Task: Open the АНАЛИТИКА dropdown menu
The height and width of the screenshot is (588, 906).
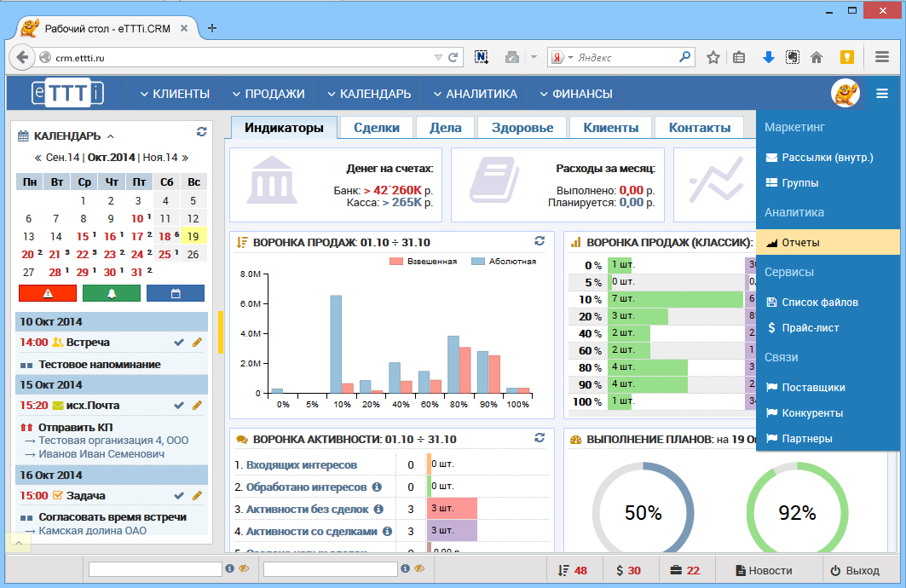Action: [475, 94]
